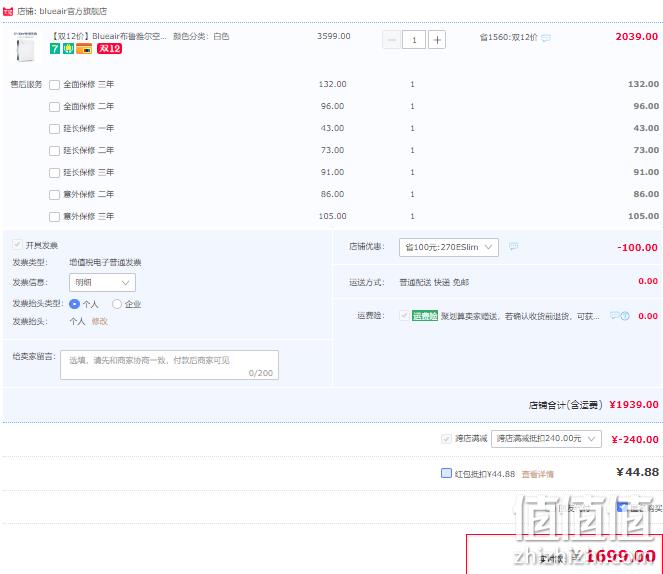The image size is (663, 574).
Task: Click the comment bubble next to 省1560:双12价
Action: pyautogui.click(x=546, y=38)
